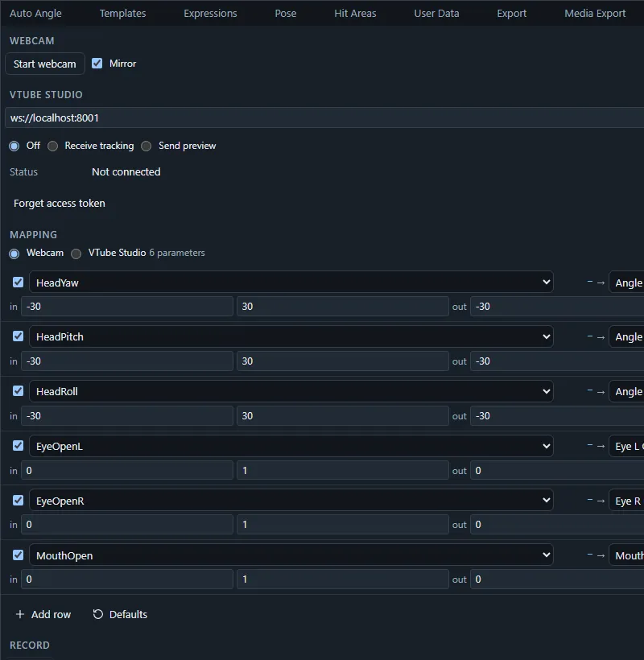The height and width of the screenshot is (660, 644).
Task: Click the Defaults reset arrow icon
Action: tap(97, 614)
